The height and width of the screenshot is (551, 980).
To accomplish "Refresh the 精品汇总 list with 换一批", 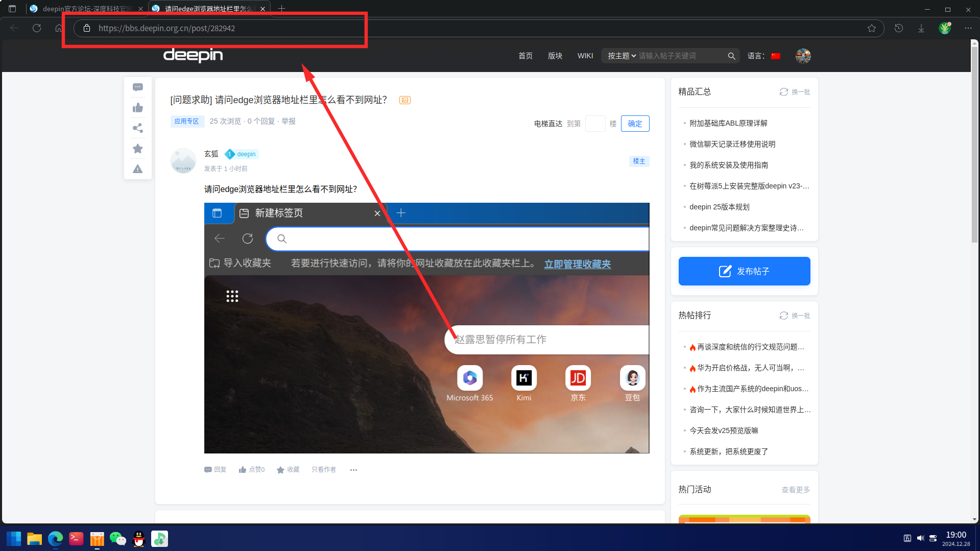I will [795, 92].
